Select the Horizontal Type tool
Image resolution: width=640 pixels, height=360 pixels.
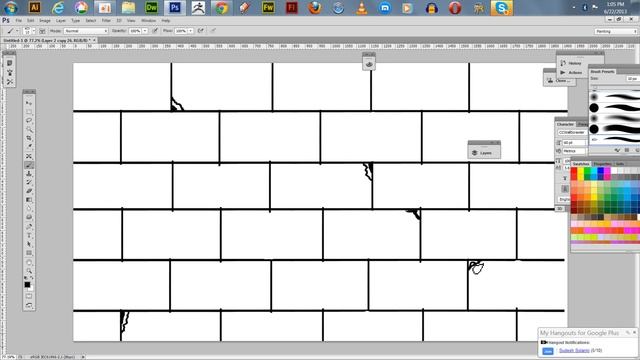point(29,236)
